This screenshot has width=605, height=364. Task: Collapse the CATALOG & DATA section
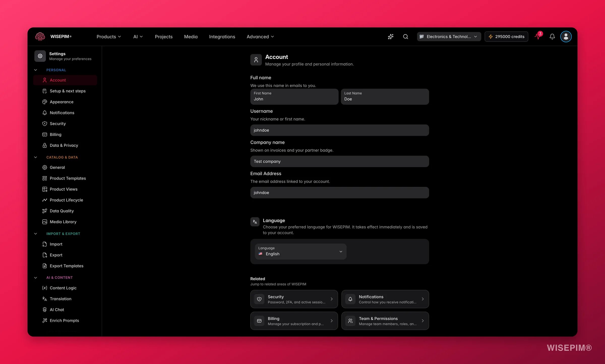tap(36, 157)
